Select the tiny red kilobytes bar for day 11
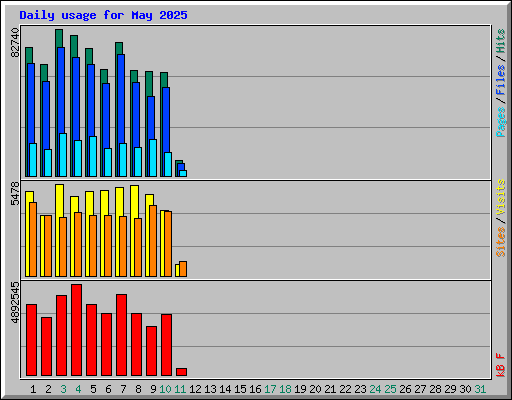Screen dimensions: 512x400 pyautogui.click(x=181, y=372)
